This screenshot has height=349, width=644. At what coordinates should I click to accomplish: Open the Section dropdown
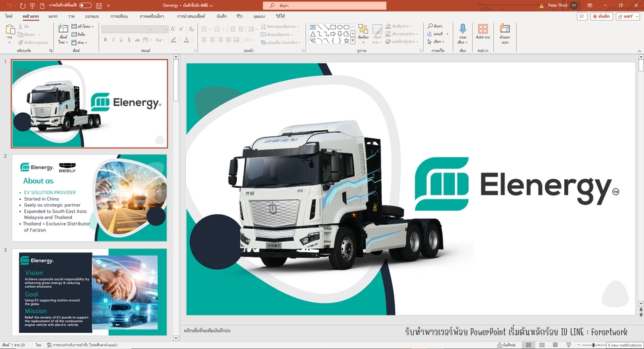tap(79, 42)
